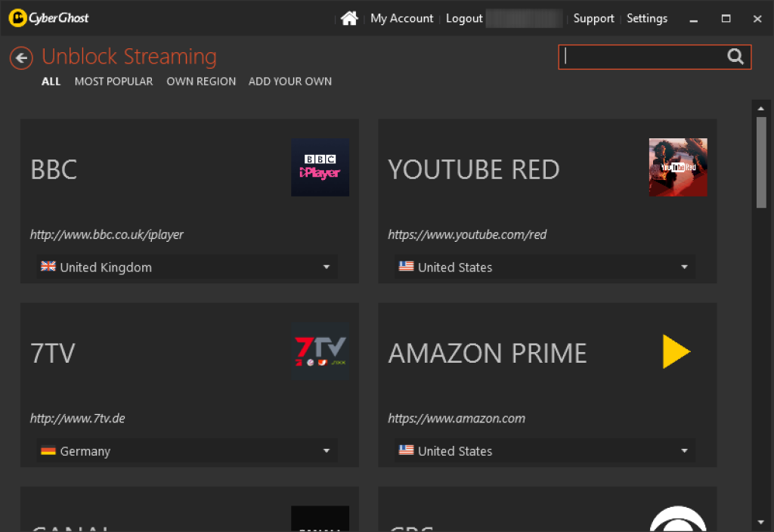
Task: Go to the home screen icon
Action: click(349, 18)
